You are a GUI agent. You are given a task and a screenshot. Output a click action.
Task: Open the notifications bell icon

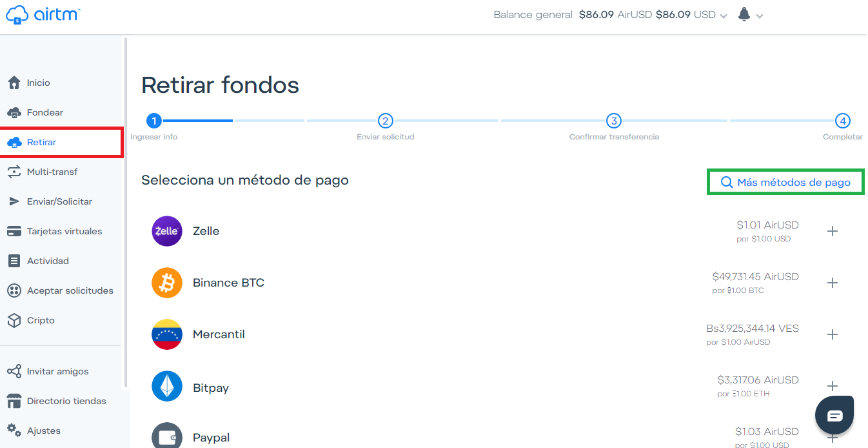(744, 14)
